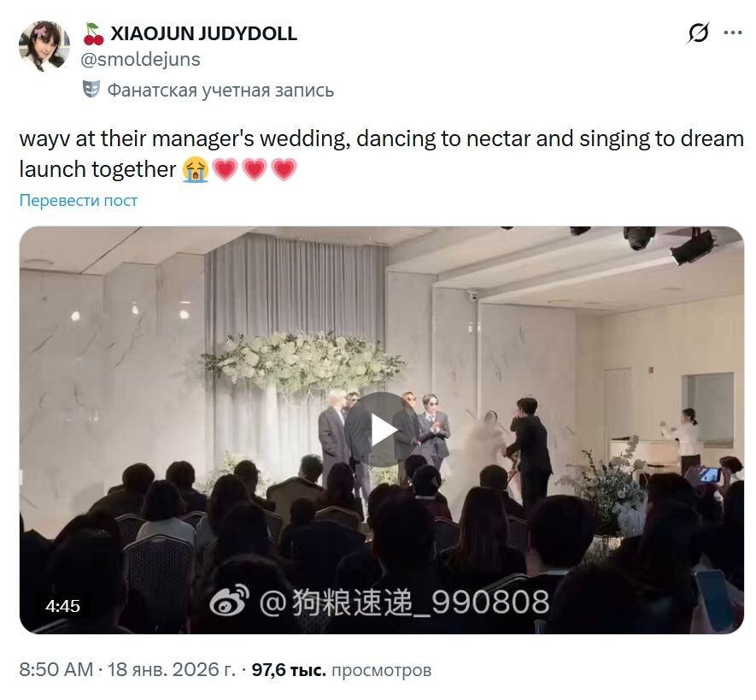Viewport: 756px width, 700px height.
Task: Click the 18 янв. 2026 date
Action: 171,669
